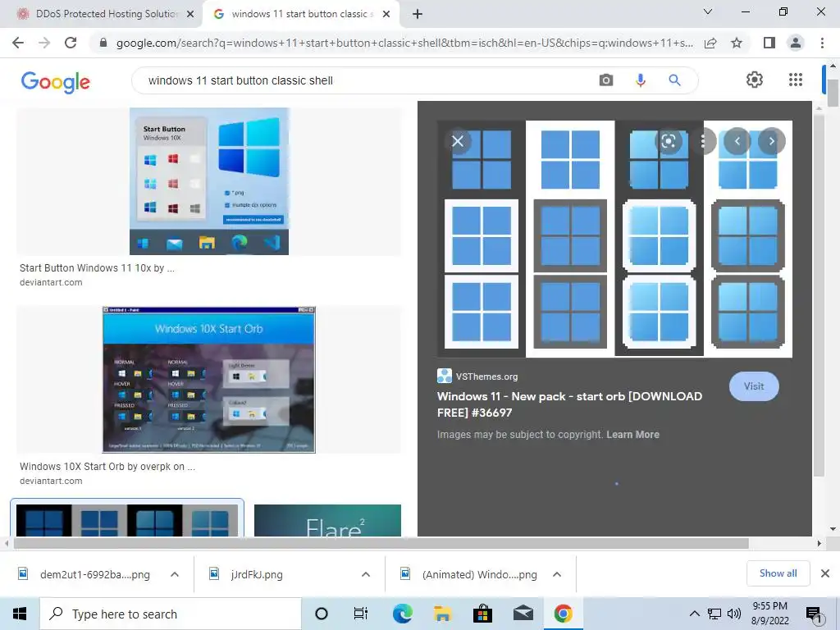
Task: Click the horizontal page scrollbar
Action: [381, 543]
